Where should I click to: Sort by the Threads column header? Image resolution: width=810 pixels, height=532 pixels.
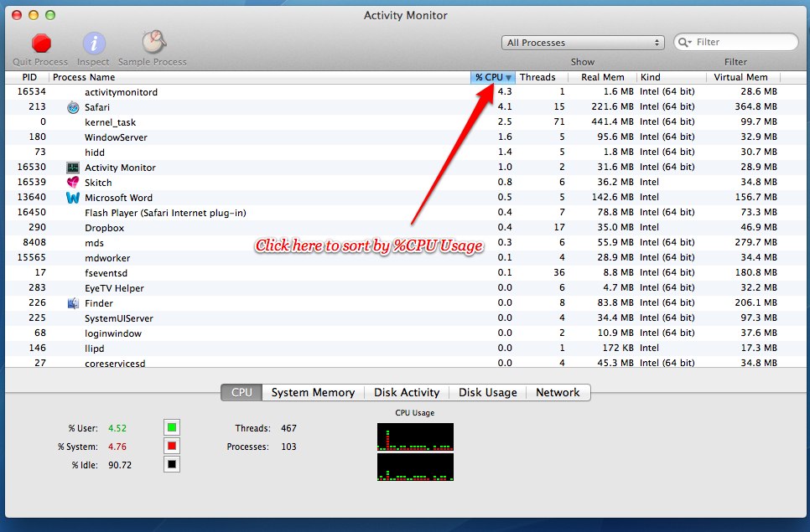coord(542,77)
